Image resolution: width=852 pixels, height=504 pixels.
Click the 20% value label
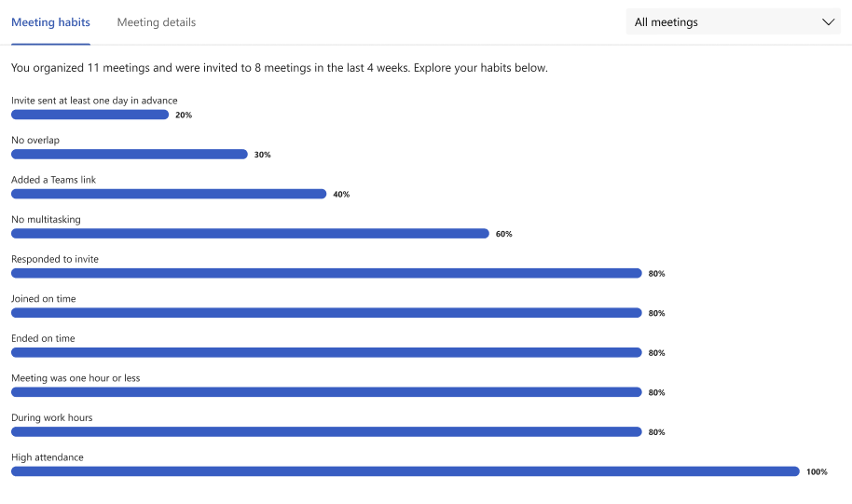pos(184,116)
